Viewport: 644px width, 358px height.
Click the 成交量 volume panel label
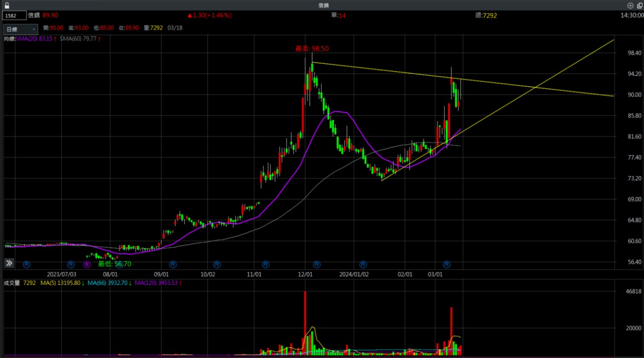point(12,283)
